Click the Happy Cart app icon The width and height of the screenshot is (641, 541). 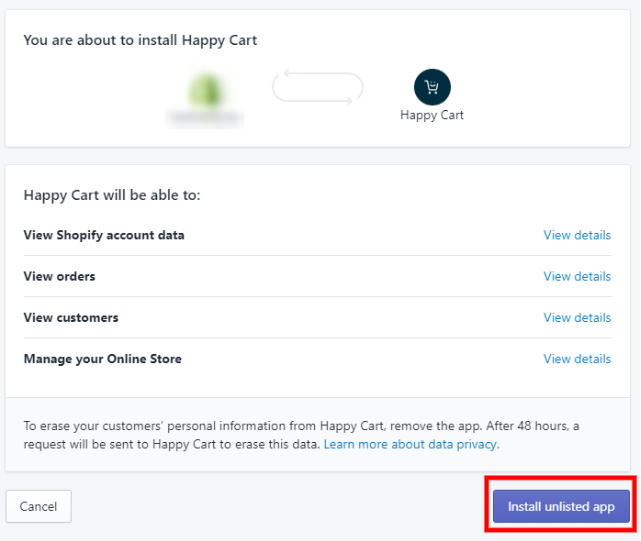432,87
